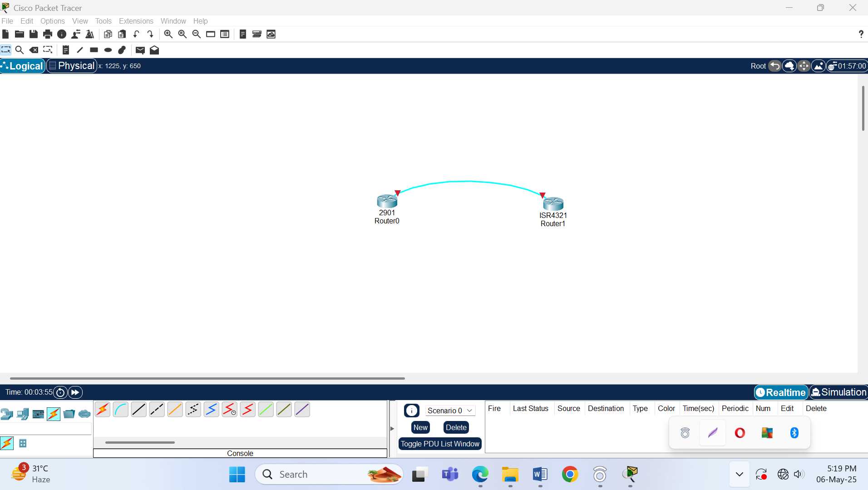Image resolution: width=868 pixels, height=490 pixels.
Task: Select the orange Fiber cable
Action: point(175,410)
